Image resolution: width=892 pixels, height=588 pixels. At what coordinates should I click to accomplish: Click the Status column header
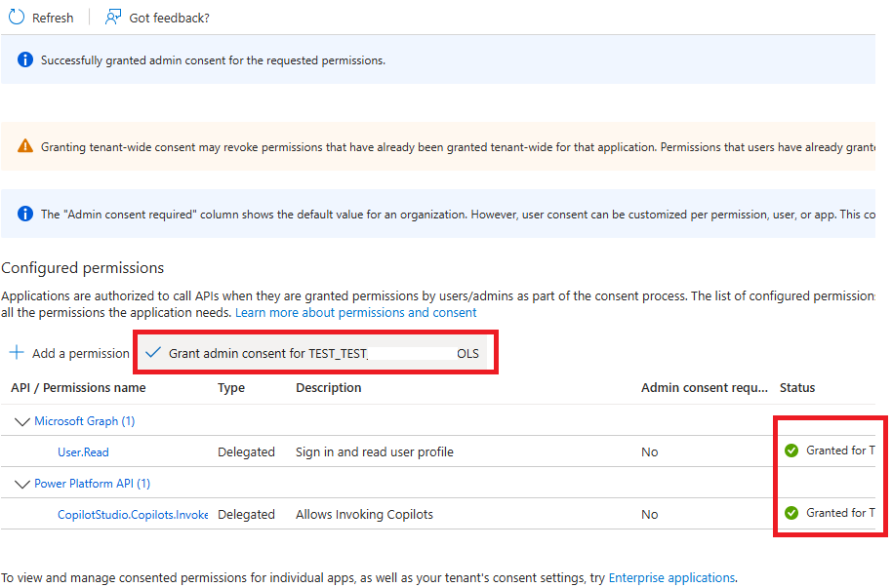click(x=797, y=388)
